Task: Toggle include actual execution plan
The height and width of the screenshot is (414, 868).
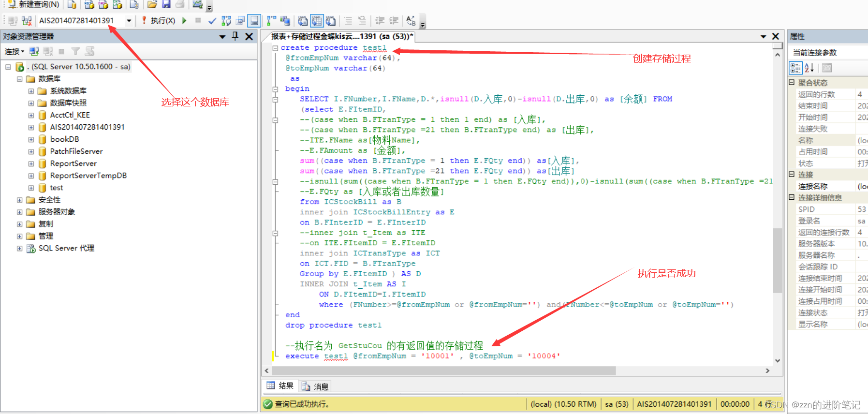Action: click(271, 21)
